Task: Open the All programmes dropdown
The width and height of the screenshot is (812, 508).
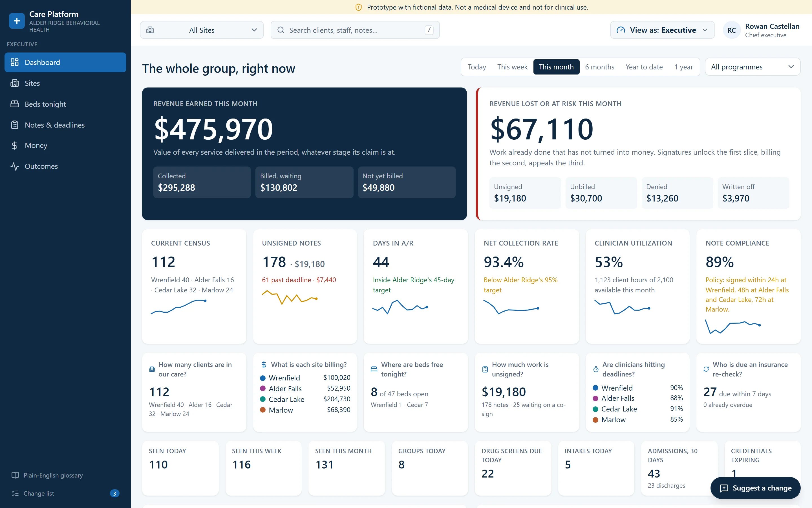Action: click(x=752, y=67)
